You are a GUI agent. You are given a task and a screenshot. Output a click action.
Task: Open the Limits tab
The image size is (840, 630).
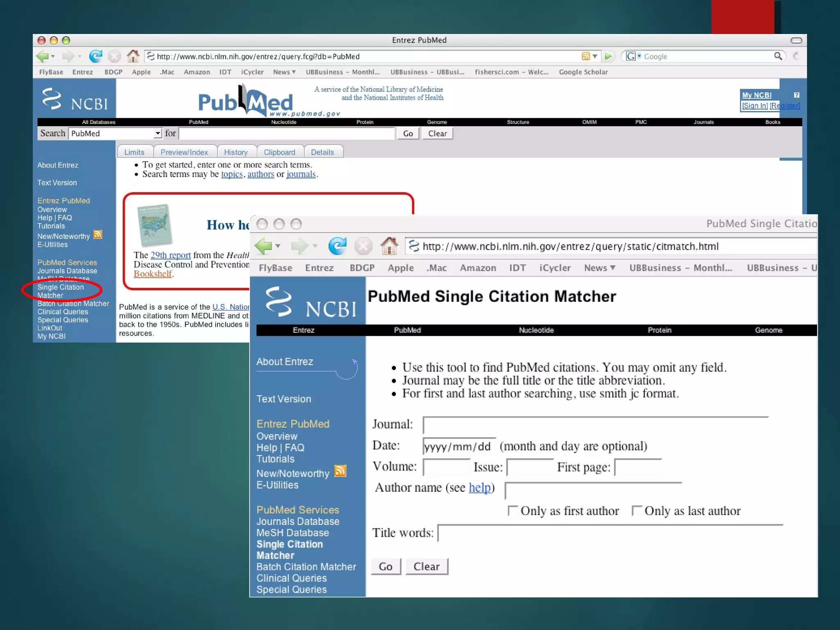[x=134, y=152]
